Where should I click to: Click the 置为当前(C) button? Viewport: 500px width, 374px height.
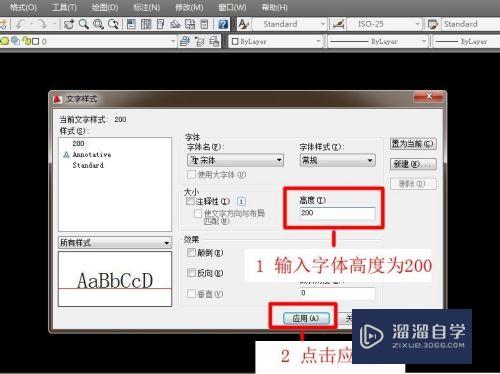click(413, 144)
